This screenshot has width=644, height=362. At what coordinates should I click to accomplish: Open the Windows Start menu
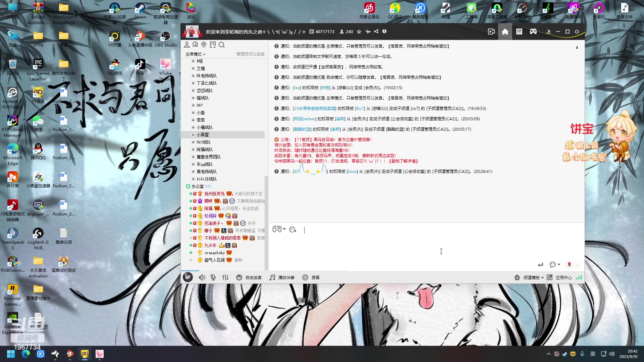point(11,354)
